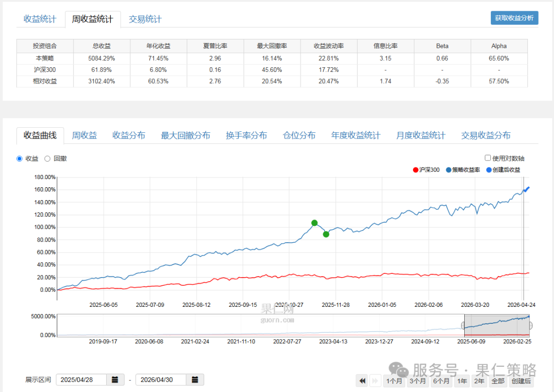Select the 回撤 radio button

(47, 159)
